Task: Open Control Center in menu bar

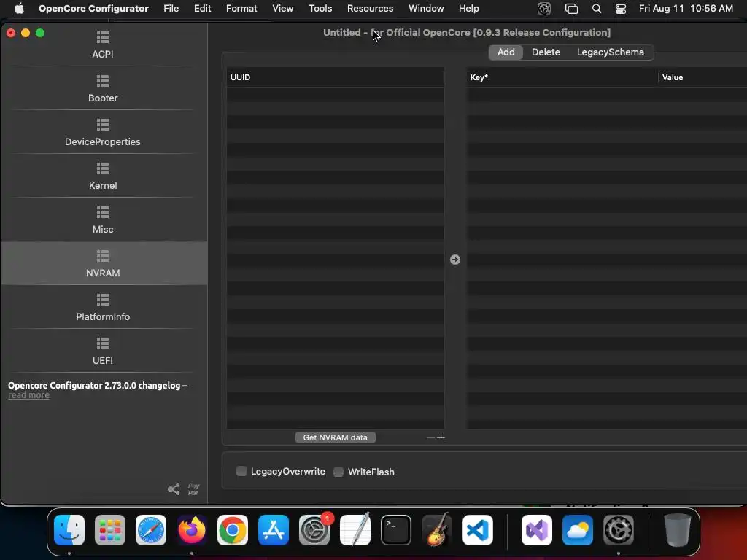Action: 621,9
